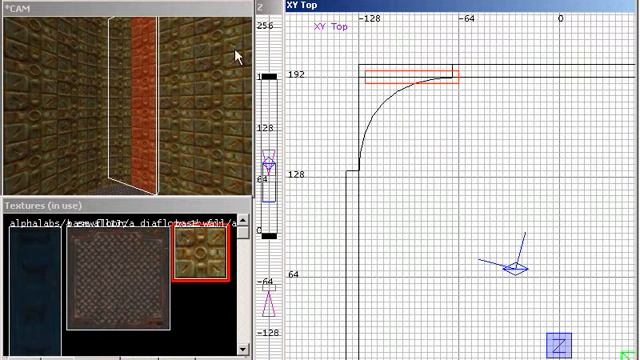Click the 128 label in XY view left ruler

296,174
